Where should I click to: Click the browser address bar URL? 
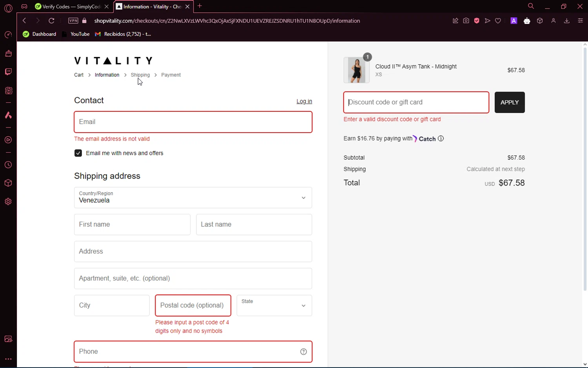(227, 21)
